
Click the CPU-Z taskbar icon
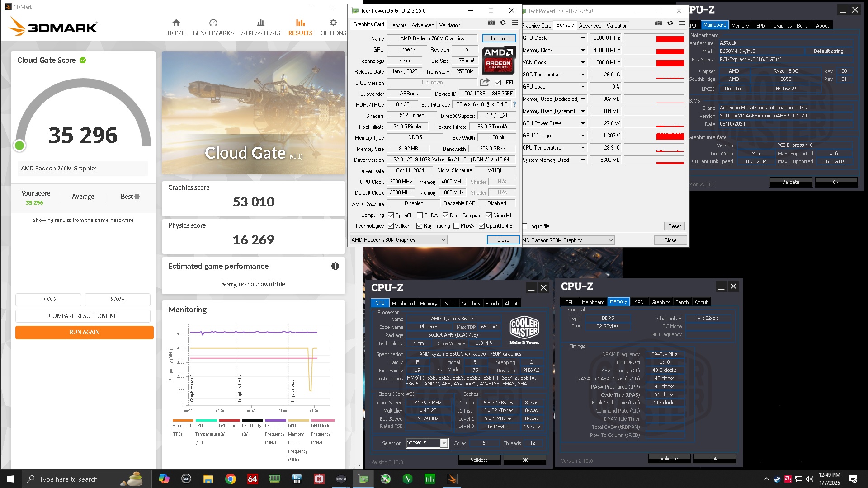pos(341,479)
